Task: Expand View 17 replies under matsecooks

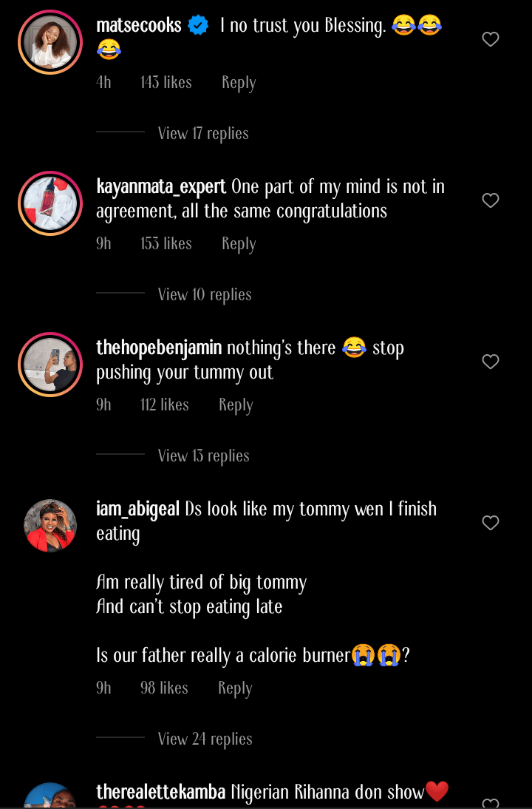Action: [x=203, y=133]
